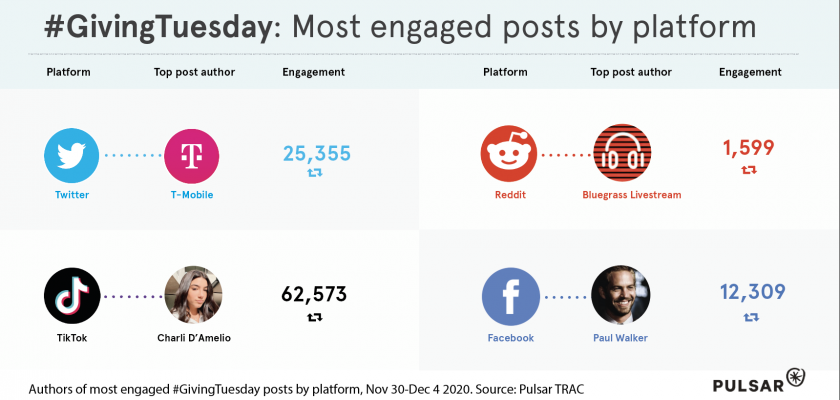Click the share icon under 12,309
This screenshot has height=400, width=840.
(752, 317)
